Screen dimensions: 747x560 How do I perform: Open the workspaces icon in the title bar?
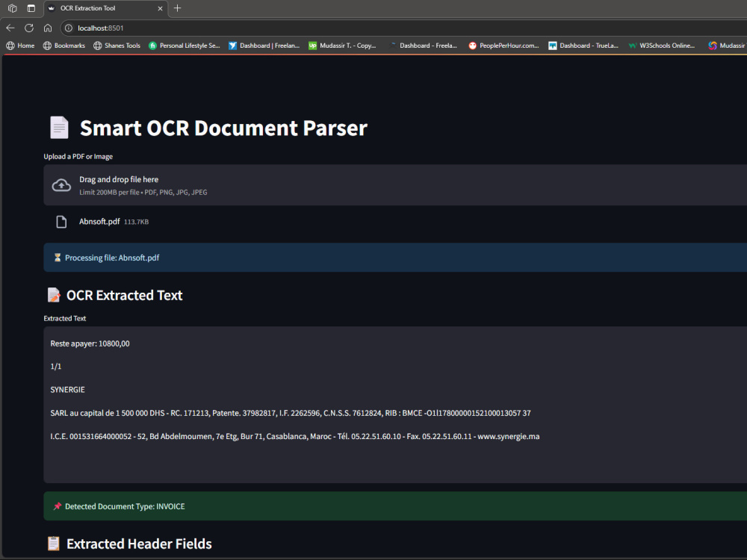click(13, 8)
